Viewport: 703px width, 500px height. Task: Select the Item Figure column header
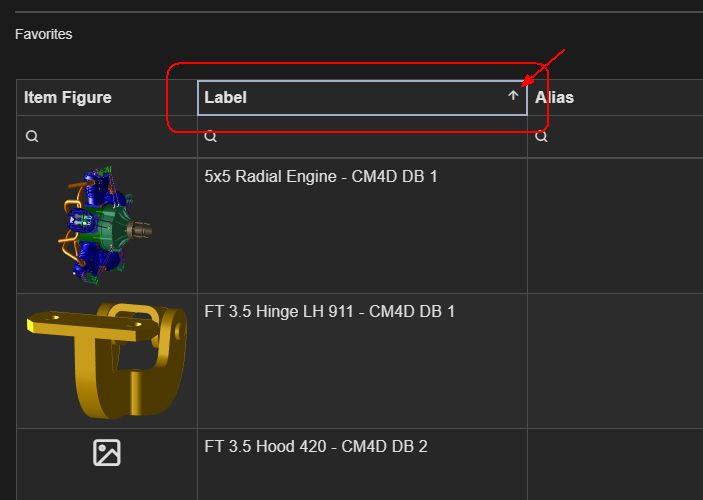click(68, 97)
